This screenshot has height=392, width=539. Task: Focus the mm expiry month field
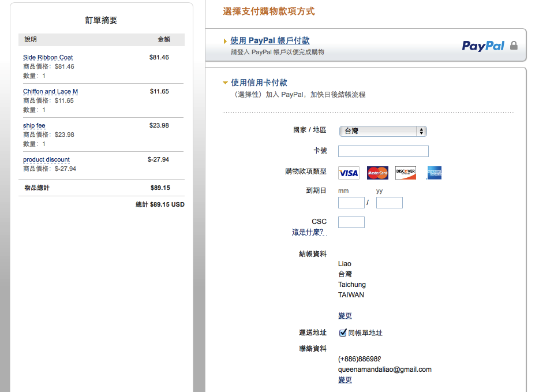[351, 203]
